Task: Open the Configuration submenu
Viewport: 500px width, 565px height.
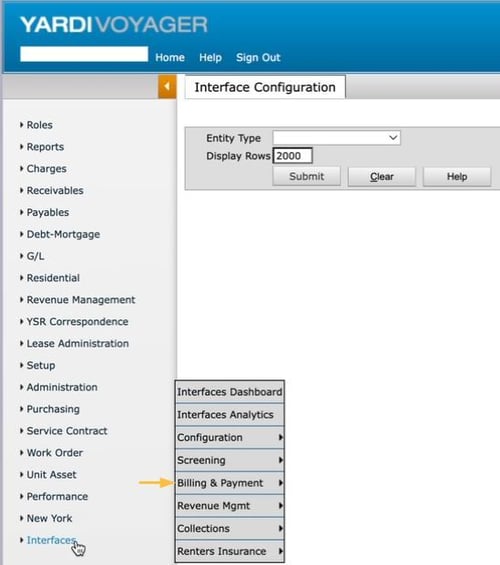Action: (x=229, y=437)
